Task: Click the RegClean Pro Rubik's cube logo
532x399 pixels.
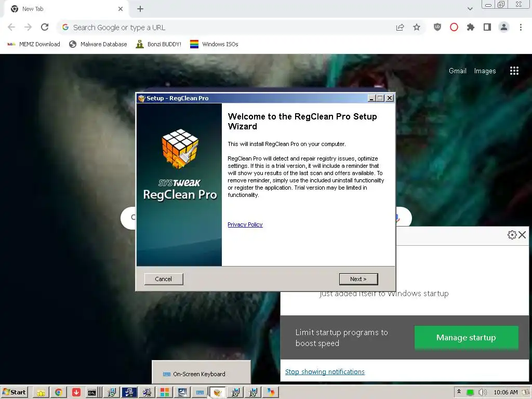Action: coord(180,149)
